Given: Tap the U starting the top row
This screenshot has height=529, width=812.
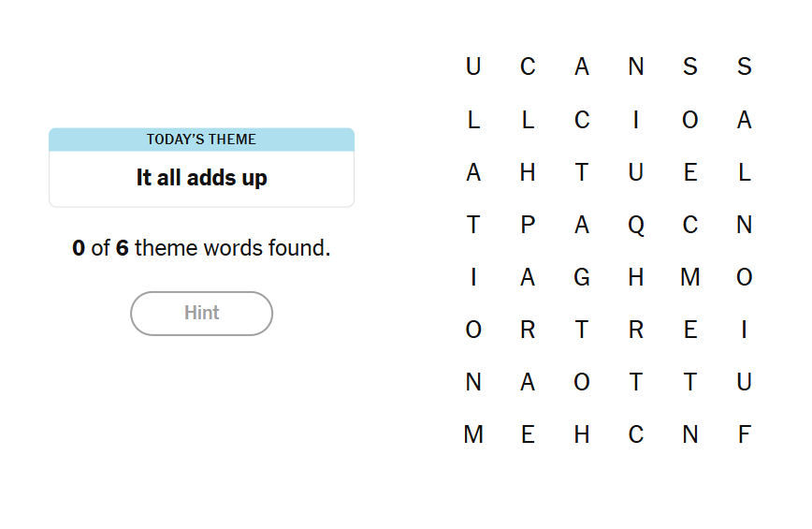Looking at the screenshot, I should tap(473, 66).
